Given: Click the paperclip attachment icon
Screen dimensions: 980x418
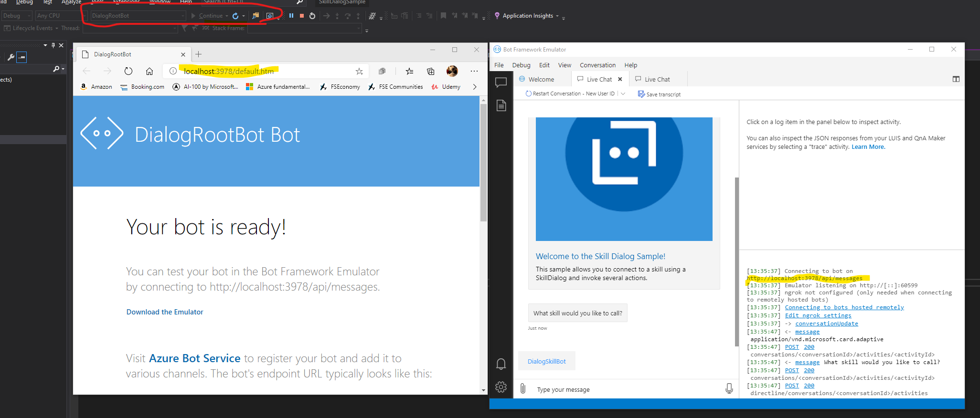Looking at the screenshot, I should 523,389.
